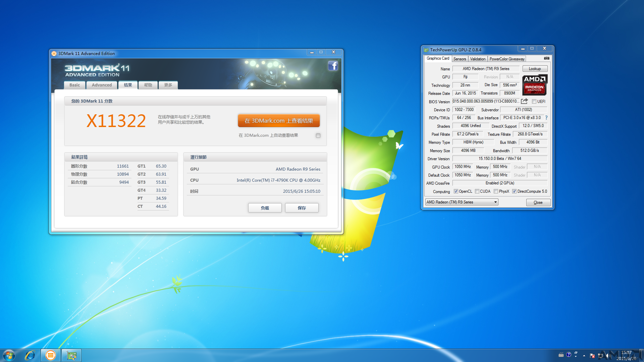This screenshot has width=644, height=362.
Task: Click the Driver Version field 15.150.0.0 Beta
Action: click(500, 159)
